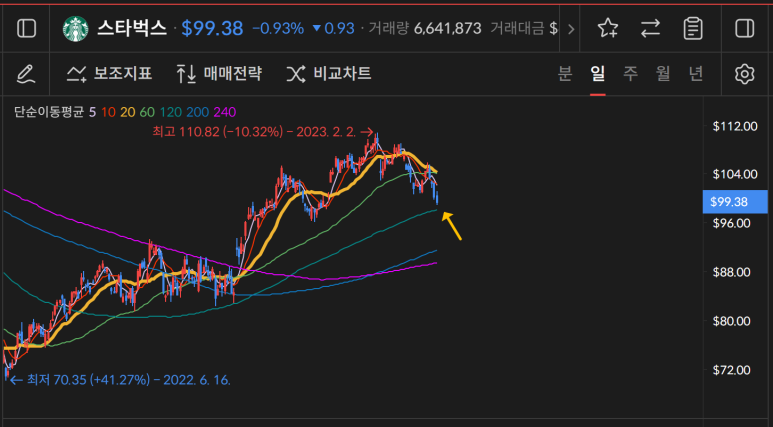Viewport: 773px width, 427px height.
Task: Switch to 월 monthly interval
Action: (663, 74)
